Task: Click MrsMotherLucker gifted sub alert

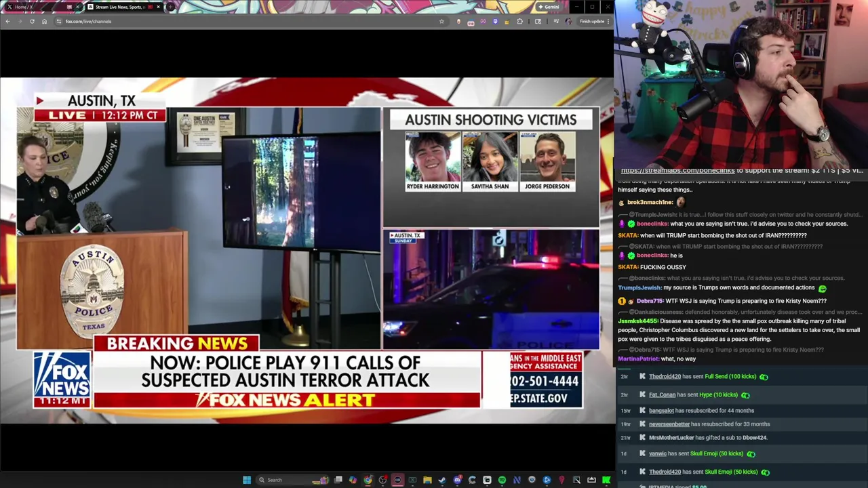Action: (x=708, y=438)
